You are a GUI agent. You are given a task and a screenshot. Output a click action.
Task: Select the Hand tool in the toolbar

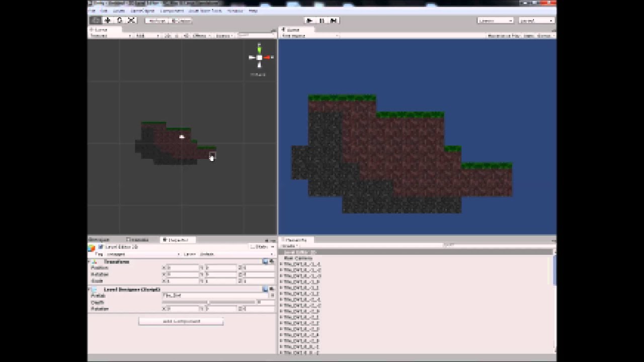coord(95,21)
